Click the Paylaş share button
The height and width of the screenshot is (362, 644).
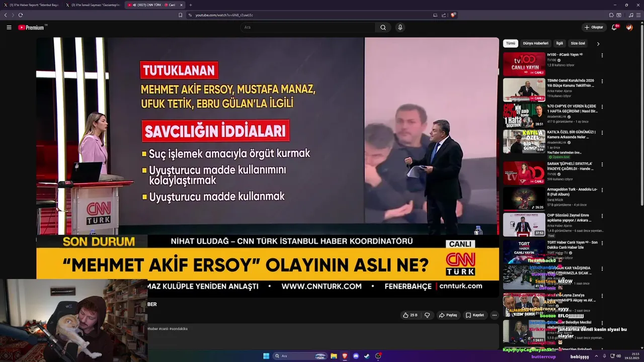[448, 315]
